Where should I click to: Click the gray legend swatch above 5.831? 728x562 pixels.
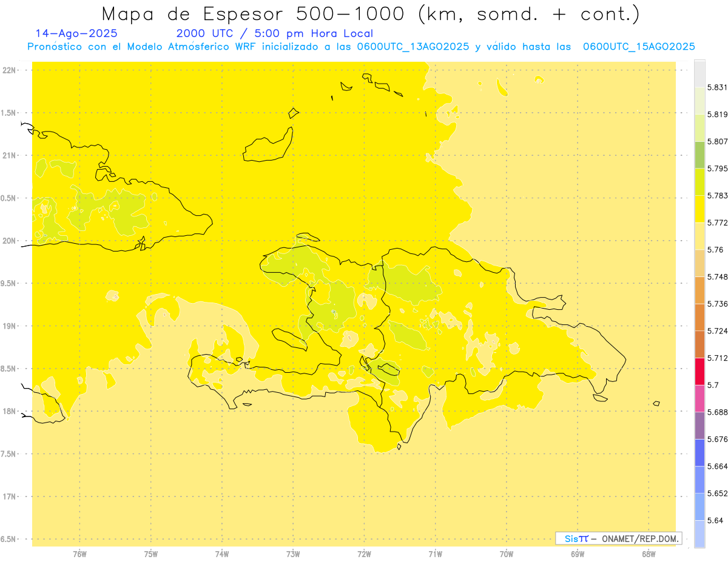(x=699, y=74)
